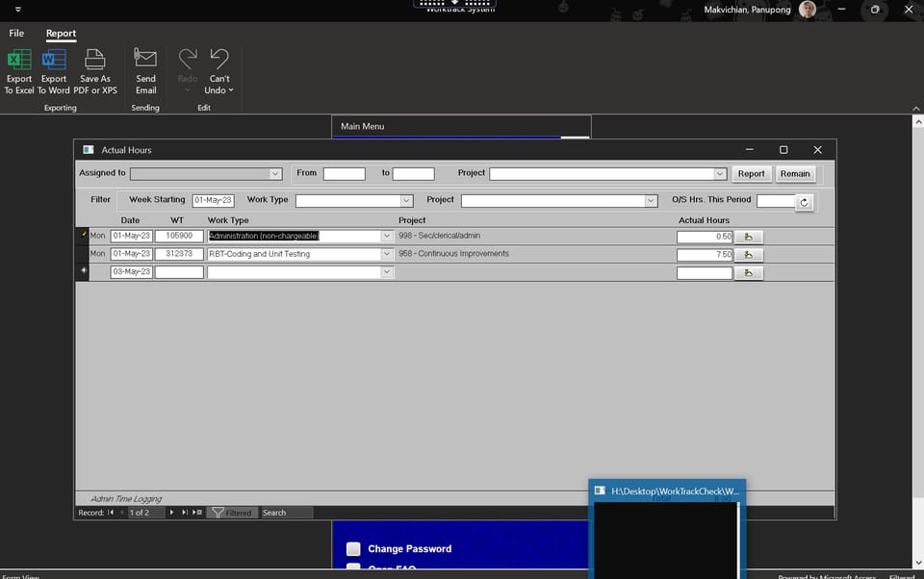The width and height of the screenshot is (924, 579).
Task: Expand the Work Type filter dropdown
Action: (406, 201)
